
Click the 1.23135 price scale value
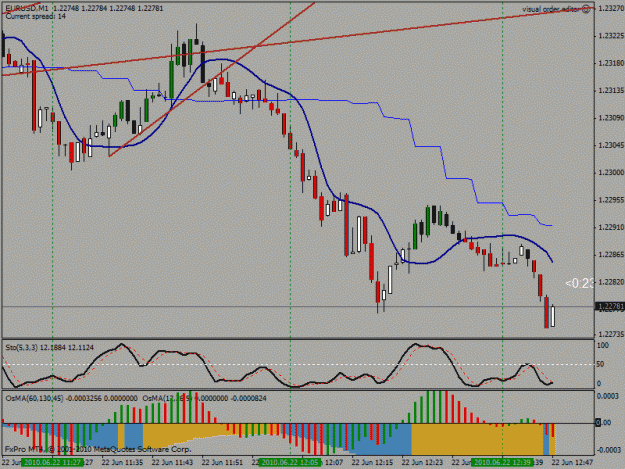611,91
